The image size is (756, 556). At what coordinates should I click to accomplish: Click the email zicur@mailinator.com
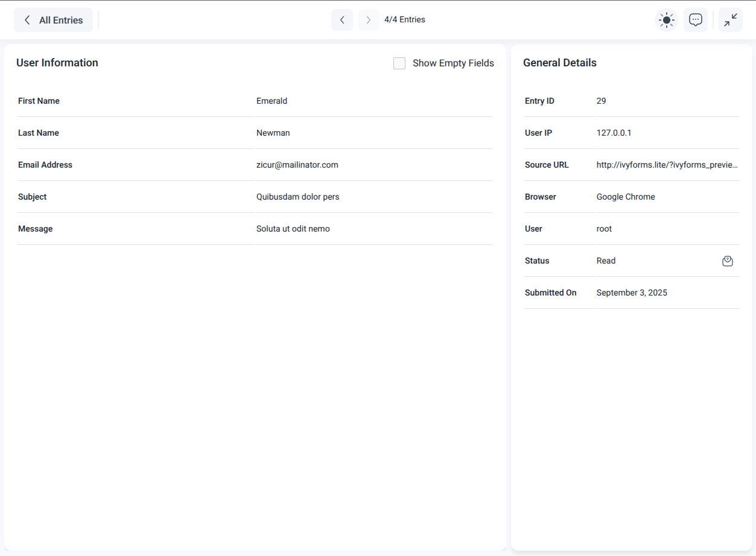pyautogui.click(x=297, y=165)
